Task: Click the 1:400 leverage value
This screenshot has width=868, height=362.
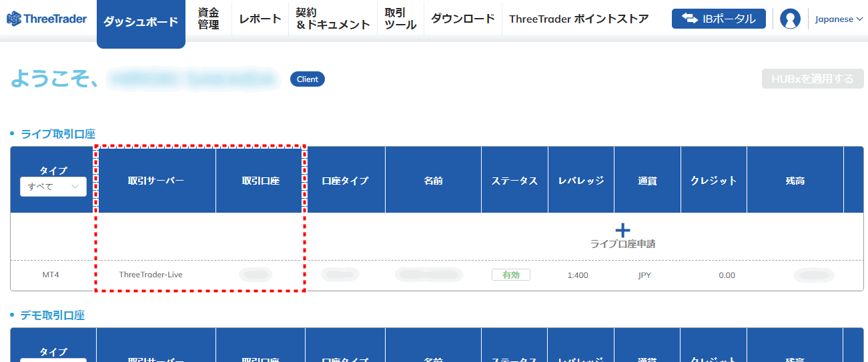Action: click(x=578, y=275)
